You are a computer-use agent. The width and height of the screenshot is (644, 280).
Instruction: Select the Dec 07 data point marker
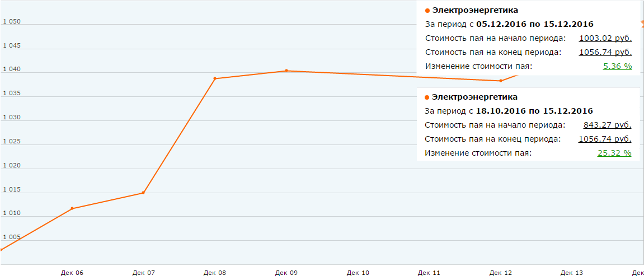pos(143,193)
